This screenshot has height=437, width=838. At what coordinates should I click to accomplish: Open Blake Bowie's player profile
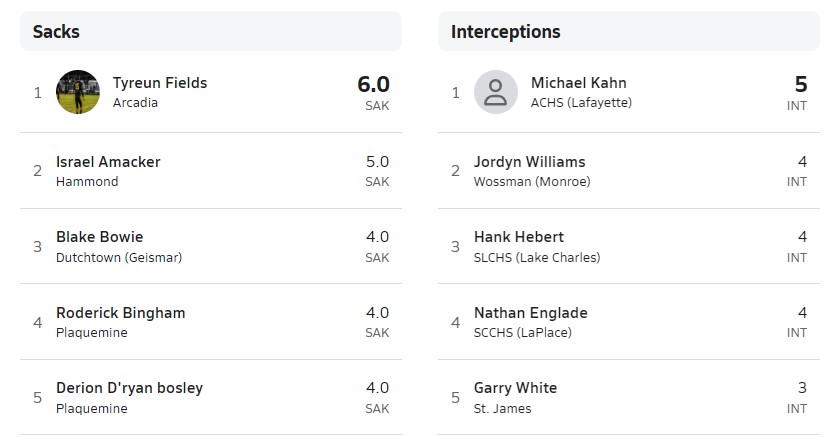(99, 237)
